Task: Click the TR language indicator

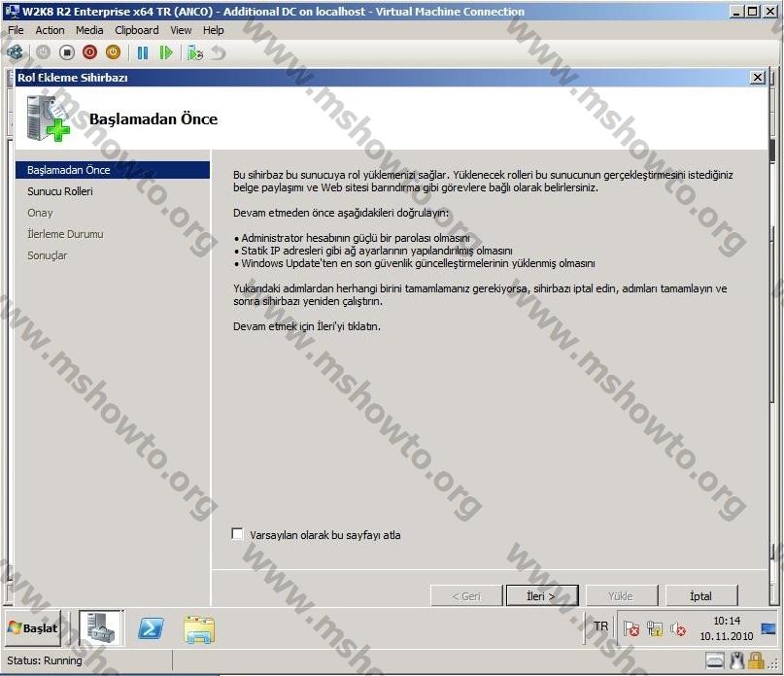Action: click(x=601, y=626)
